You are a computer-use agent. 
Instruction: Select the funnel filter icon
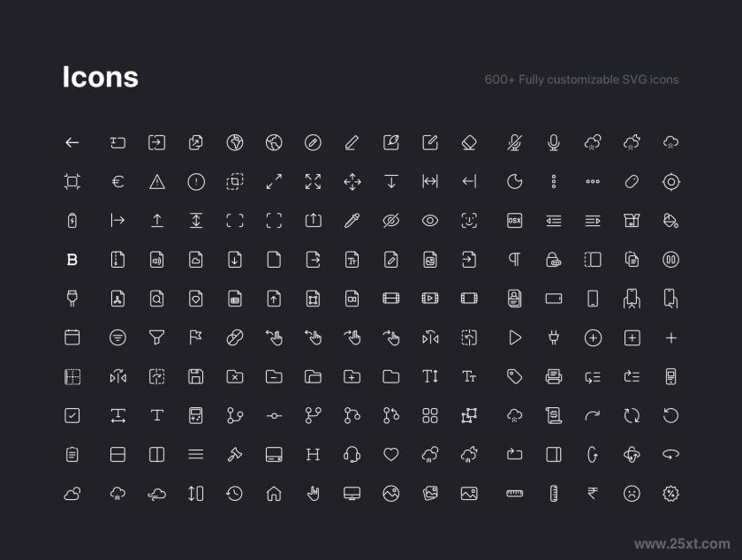156,337
